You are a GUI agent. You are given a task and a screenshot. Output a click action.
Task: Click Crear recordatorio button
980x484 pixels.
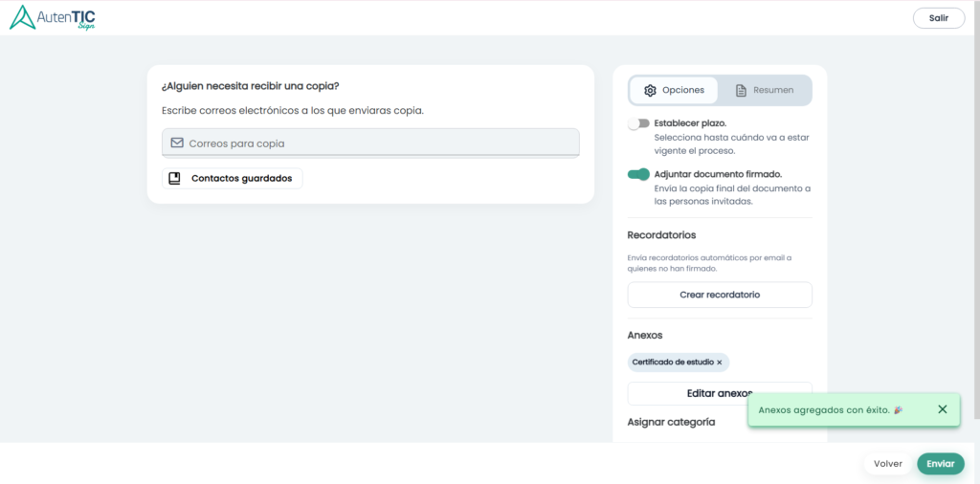[x=720, y=295]
